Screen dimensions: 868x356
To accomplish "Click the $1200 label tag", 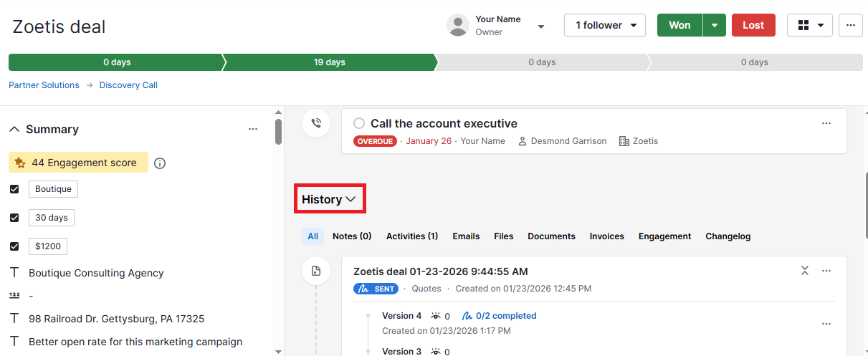I will [48, 246].
